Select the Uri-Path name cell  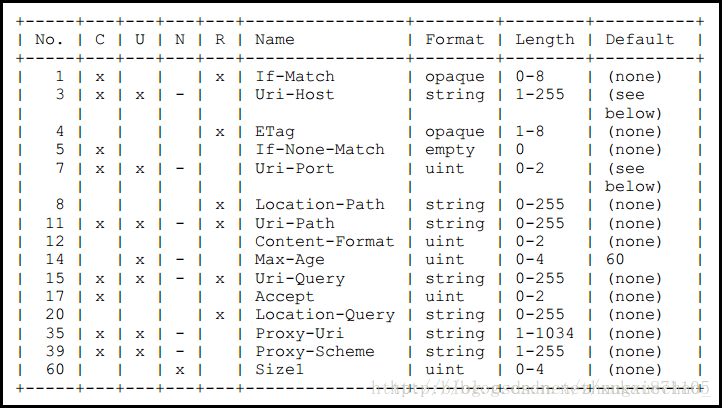point(295,223)
